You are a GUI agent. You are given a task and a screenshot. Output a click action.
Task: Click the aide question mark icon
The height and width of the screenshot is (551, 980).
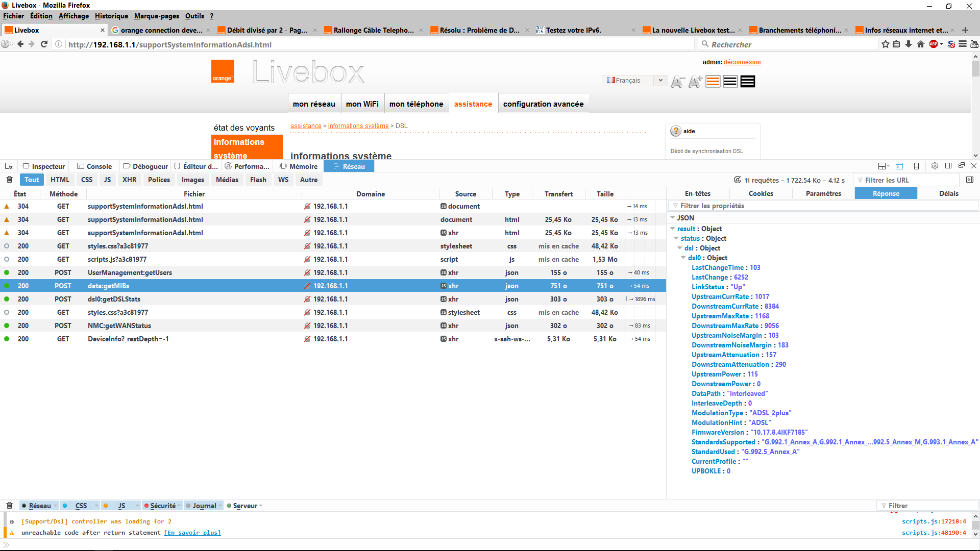[x=676, y=131]
